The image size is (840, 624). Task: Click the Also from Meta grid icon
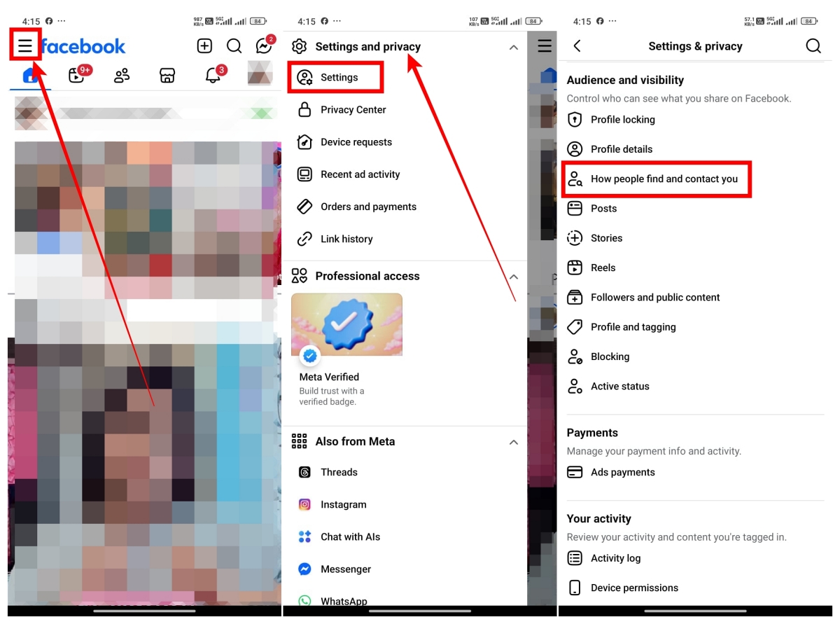pos(300,441)
